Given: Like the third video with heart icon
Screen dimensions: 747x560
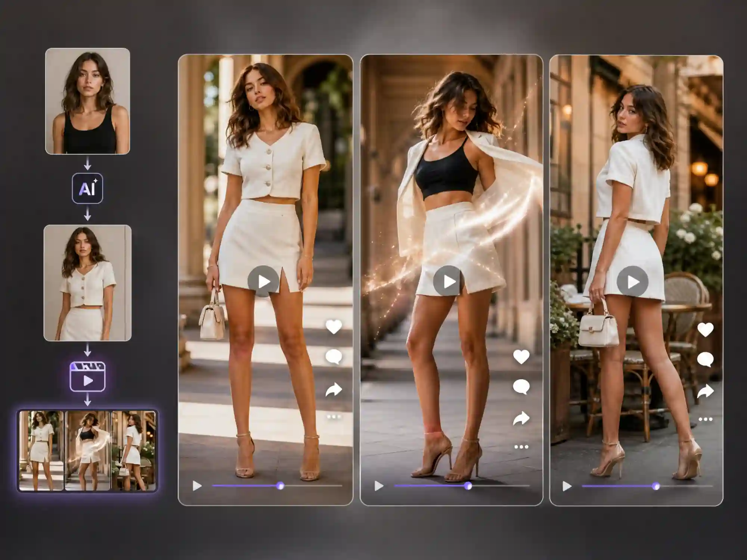Looking at the screenshot, I should point(706,330).
